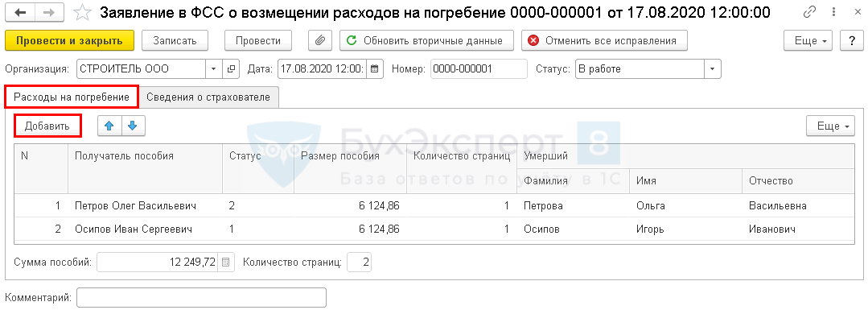Image resolution: width=868 pixels, height=310 pixels.
Task: Open calendar picker for Дата field
Action: tap(374, 69)
